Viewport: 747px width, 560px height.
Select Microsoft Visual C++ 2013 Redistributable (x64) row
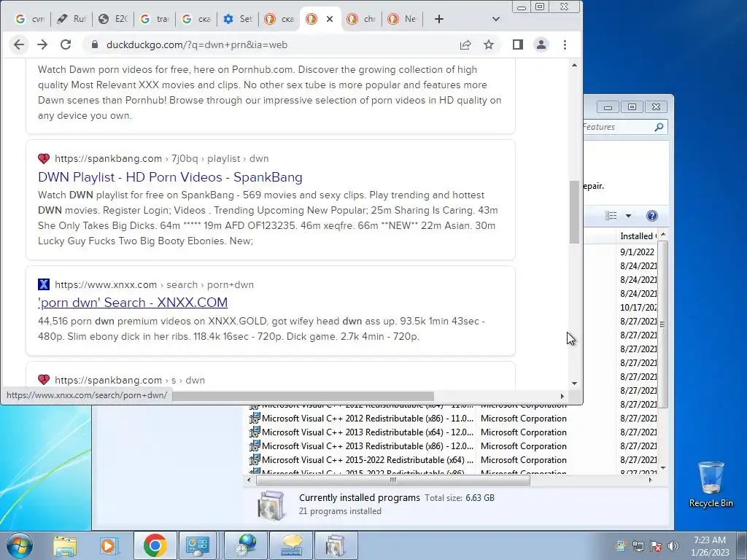(452, 432)
